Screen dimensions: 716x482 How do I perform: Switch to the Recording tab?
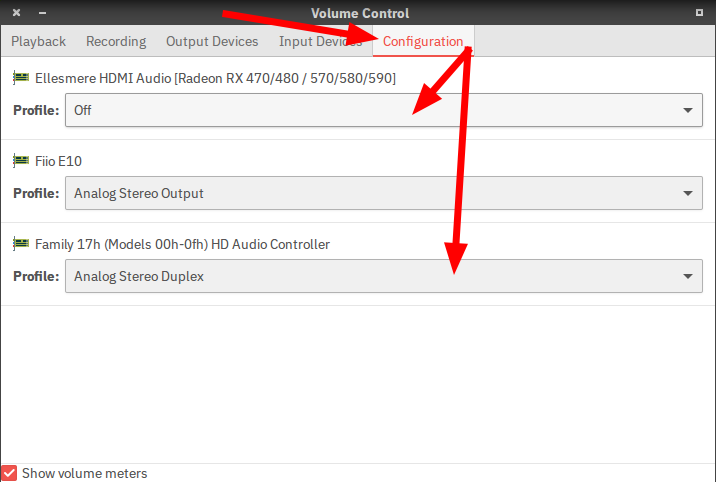click(116, 42)
